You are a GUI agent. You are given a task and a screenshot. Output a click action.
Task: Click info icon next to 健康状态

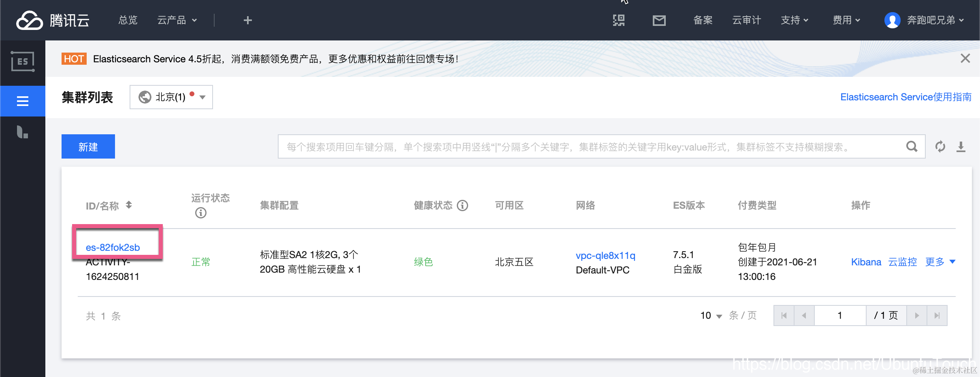tap(462, 205)
